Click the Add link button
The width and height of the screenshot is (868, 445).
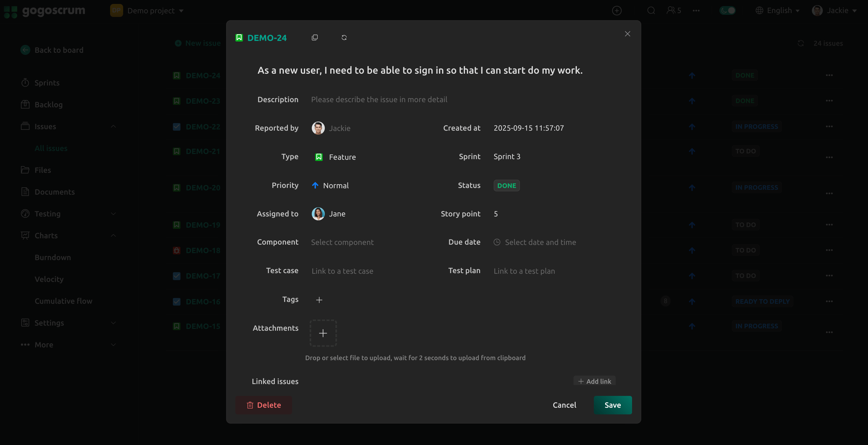595,381
